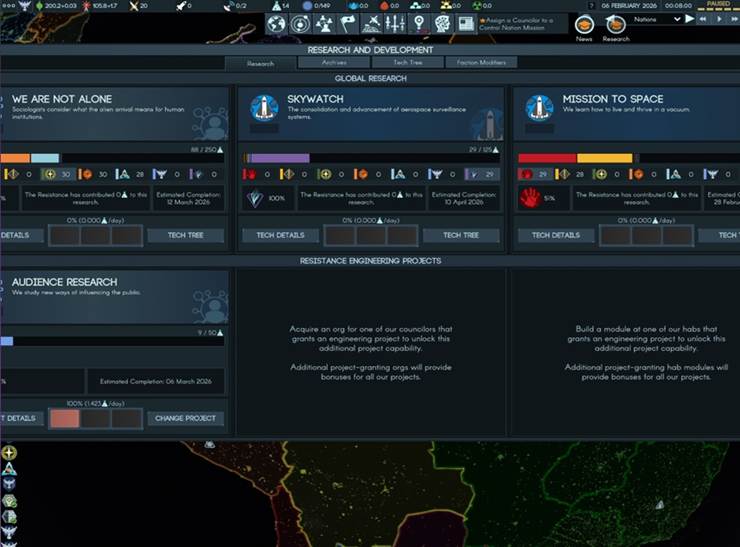Viewport: 740px width, 547px height.
Task: Toggle the first research priority slot for Audience Research
Action: coord(64,418)
